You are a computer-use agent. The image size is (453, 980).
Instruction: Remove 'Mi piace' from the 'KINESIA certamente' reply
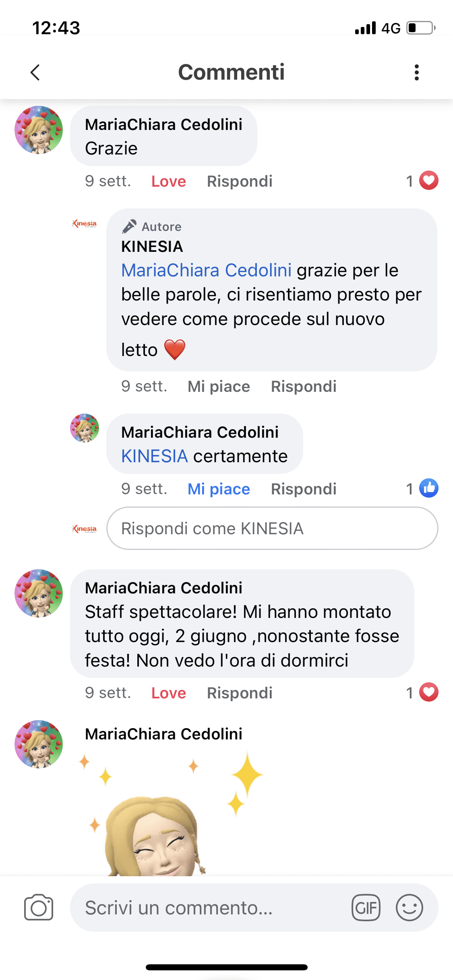219,489
